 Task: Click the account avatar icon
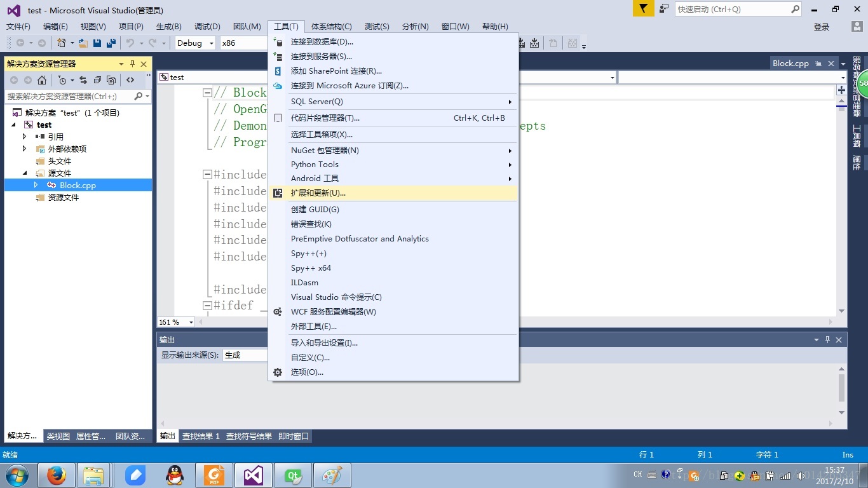(857, 27)
